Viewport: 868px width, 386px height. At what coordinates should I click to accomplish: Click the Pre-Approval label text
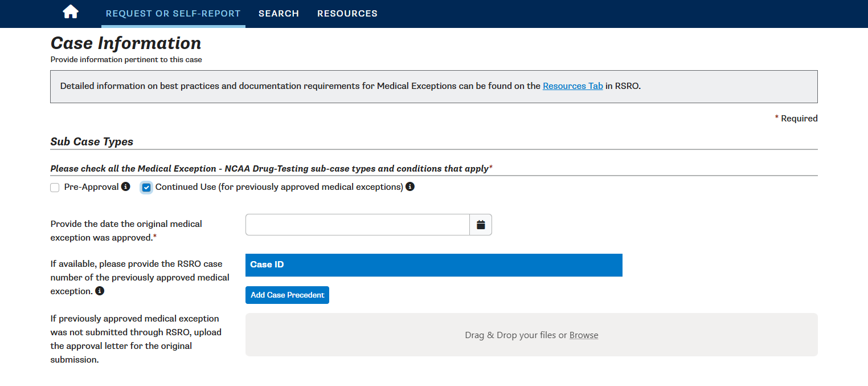(x=91, y=186)
